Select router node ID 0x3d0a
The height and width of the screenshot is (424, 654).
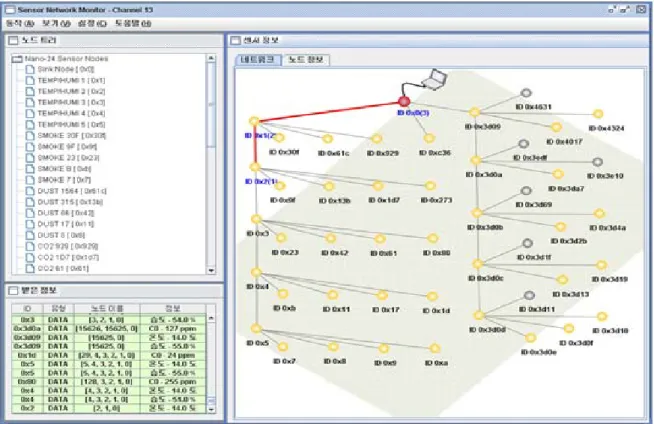475,160
